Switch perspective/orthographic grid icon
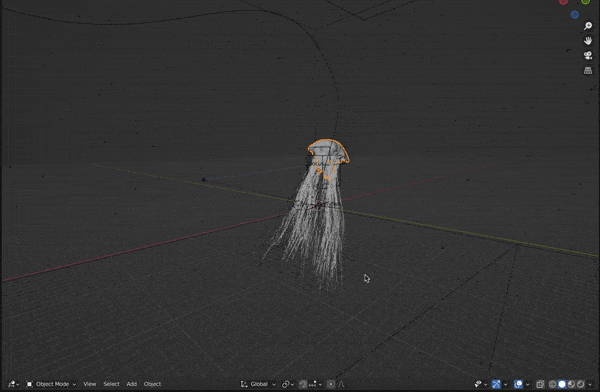The image size is (600, 392). 588,70
